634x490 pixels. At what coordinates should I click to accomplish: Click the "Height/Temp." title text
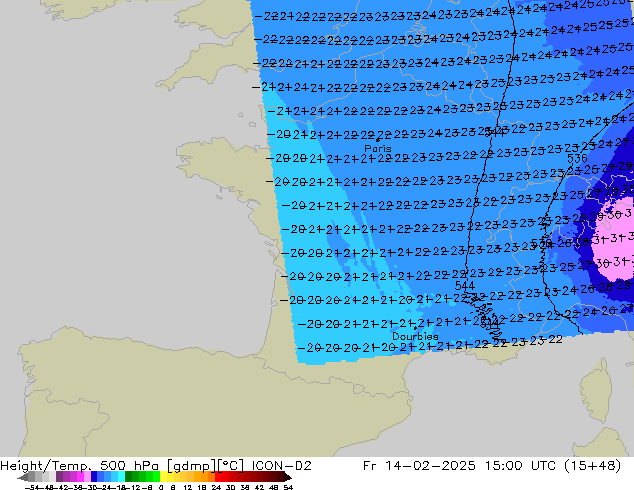[x=46, y=466]
